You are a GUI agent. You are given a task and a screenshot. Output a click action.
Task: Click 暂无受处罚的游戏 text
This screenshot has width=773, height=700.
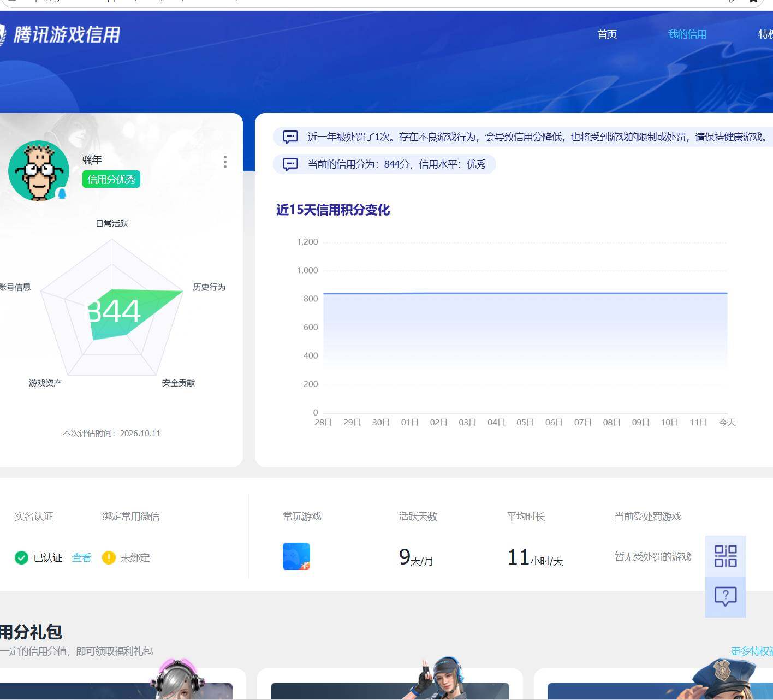[x=653, y=556]
